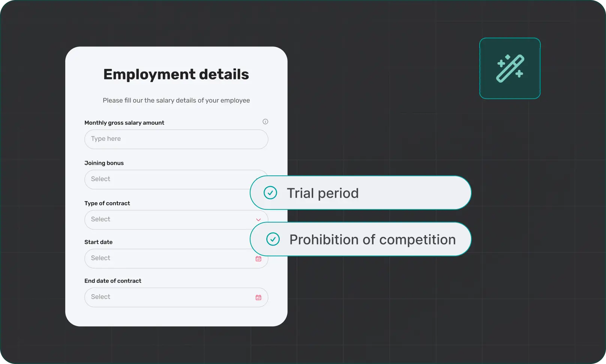The width and height of the screenshot is (606, 364).
Task: Click the Joining bonus label
Action: 104,163
